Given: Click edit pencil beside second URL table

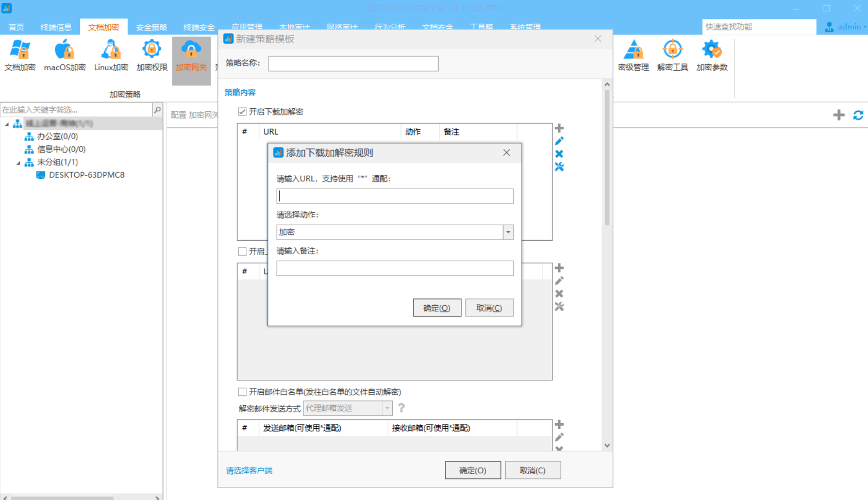Looking at the screenshot, I should click(x=559, y=280).
